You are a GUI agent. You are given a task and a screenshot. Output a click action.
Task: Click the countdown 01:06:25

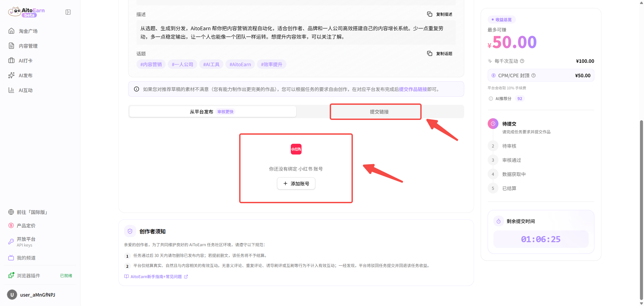click(541, 239)
